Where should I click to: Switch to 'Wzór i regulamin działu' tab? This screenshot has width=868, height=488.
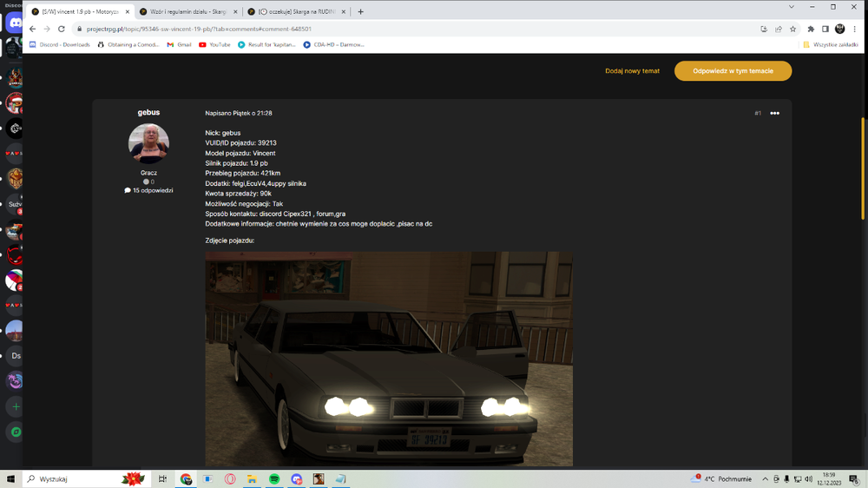[x=187, y=11]
